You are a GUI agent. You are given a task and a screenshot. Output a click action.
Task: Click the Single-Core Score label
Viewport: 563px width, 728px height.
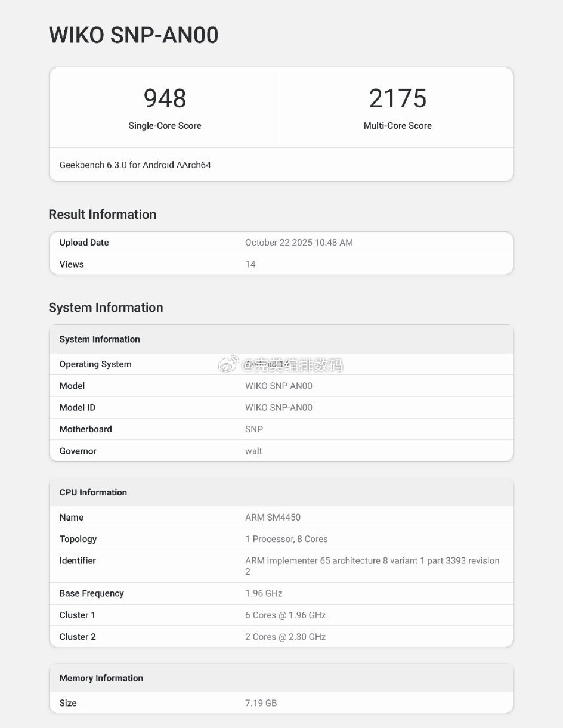tap(165, 126)
